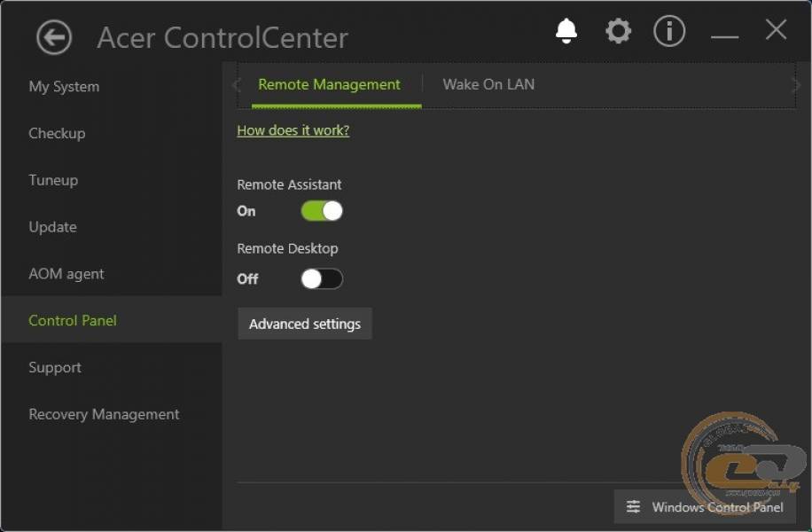Switch to the Wake On LAN tab
The width and height of the screenshot is (812, 532).
[x=488, y=84]
